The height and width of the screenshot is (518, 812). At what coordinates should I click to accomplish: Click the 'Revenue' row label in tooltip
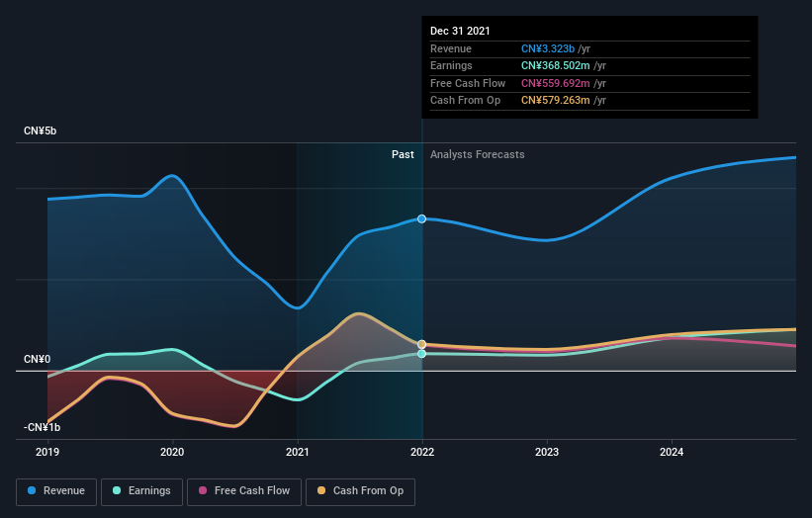451,48
